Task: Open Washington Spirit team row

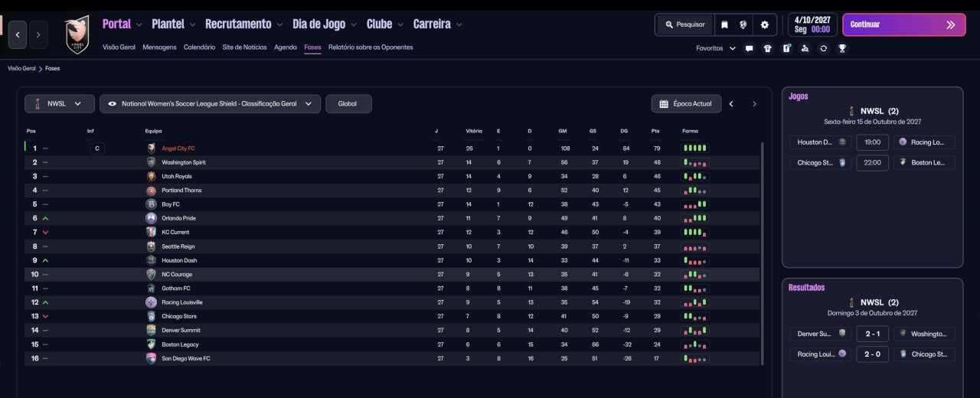Action: 394,162
